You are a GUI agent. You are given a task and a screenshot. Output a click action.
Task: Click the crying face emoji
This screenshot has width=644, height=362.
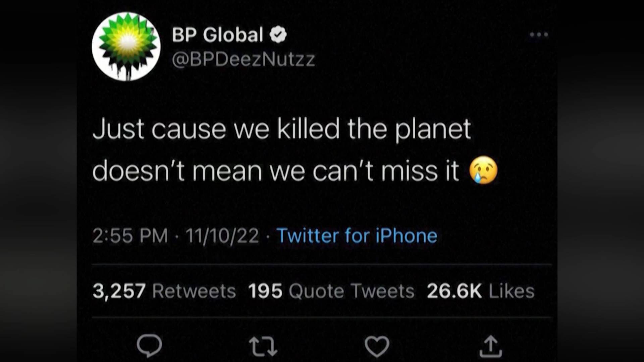(483, 170)
